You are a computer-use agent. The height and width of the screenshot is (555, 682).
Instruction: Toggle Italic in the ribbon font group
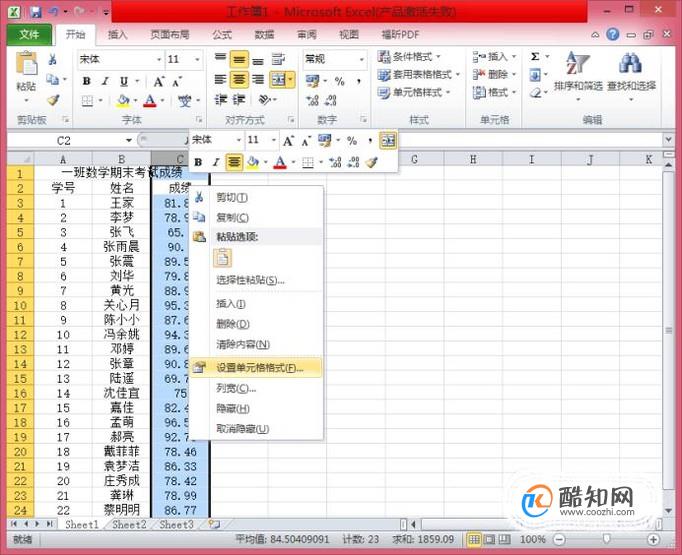coord(105,81)
